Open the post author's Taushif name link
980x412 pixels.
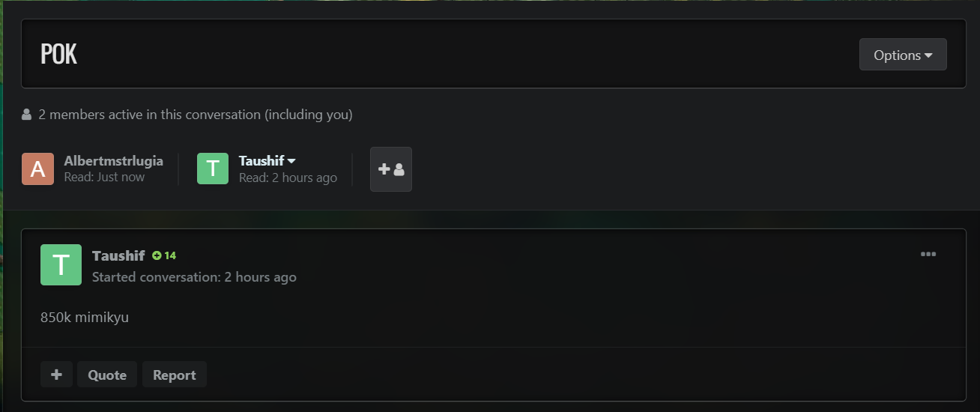click(x=118, y=255)
